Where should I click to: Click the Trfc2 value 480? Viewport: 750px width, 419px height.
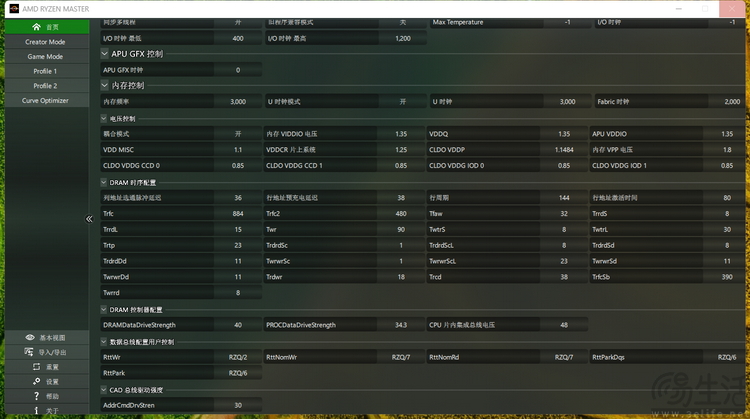click(401, 213)
